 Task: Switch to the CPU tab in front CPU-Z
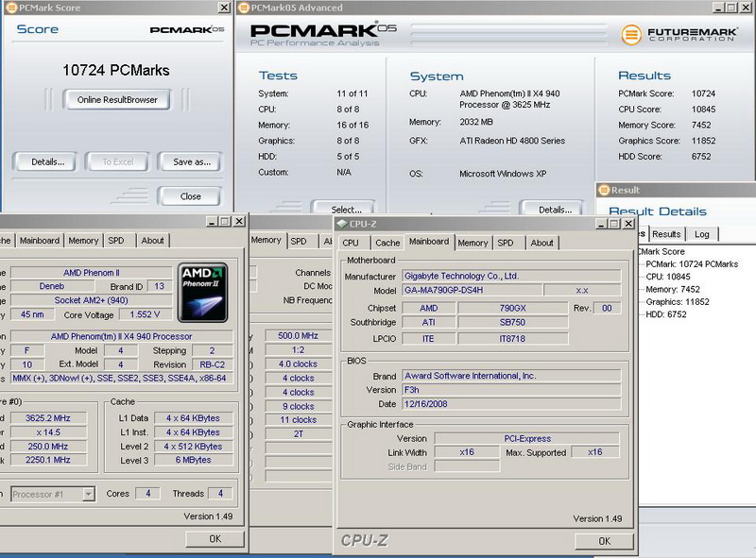click(351, 243)
